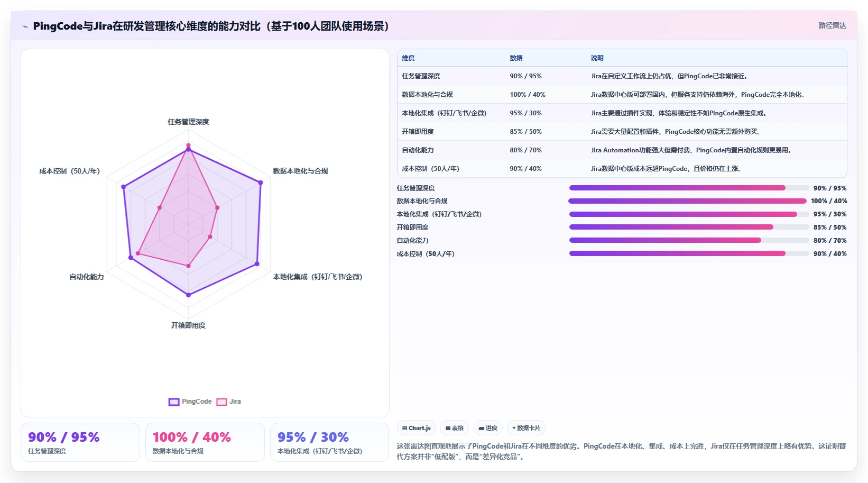
Task: Click the 开箱即用度 label in progress list
Action: pos(413,227)
